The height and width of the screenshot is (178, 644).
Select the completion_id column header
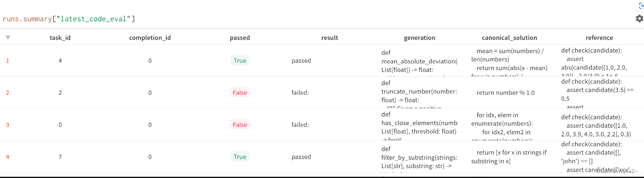click(x=150, y=37)
